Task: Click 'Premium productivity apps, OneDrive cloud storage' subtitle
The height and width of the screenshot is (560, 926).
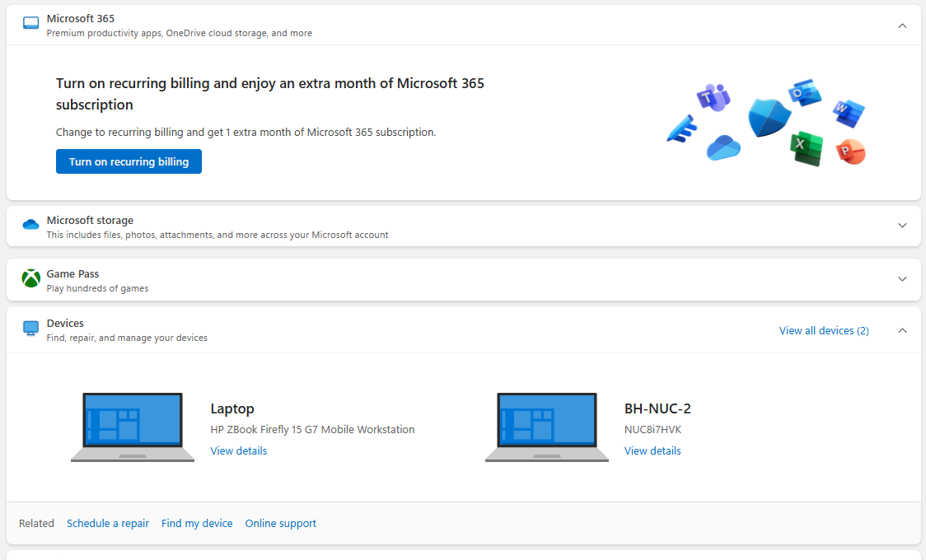Action: 180,34
